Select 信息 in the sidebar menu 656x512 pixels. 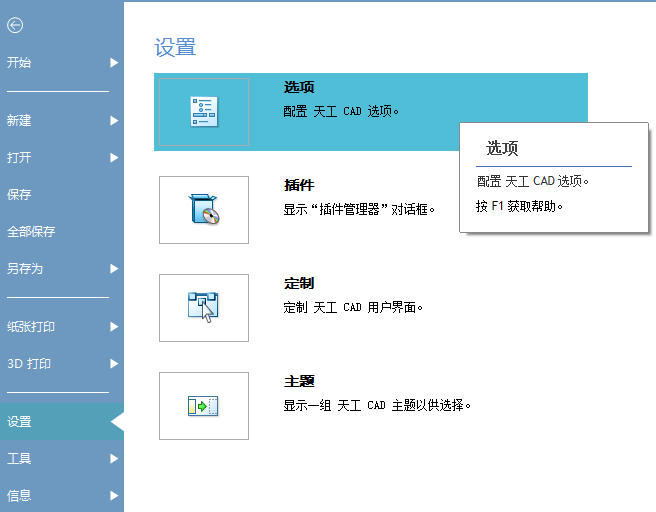(x=19, y=496)
